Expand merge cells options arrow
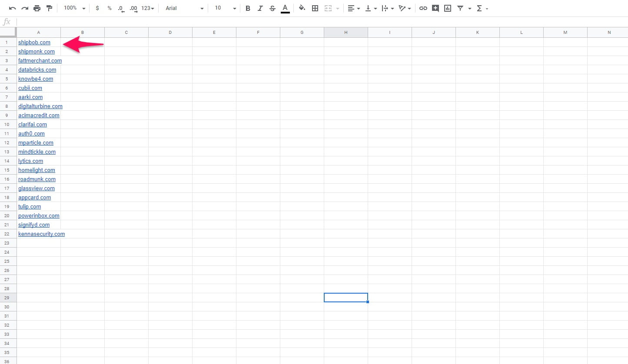This screenshot has width=628, height=364. tap(338, 9)
